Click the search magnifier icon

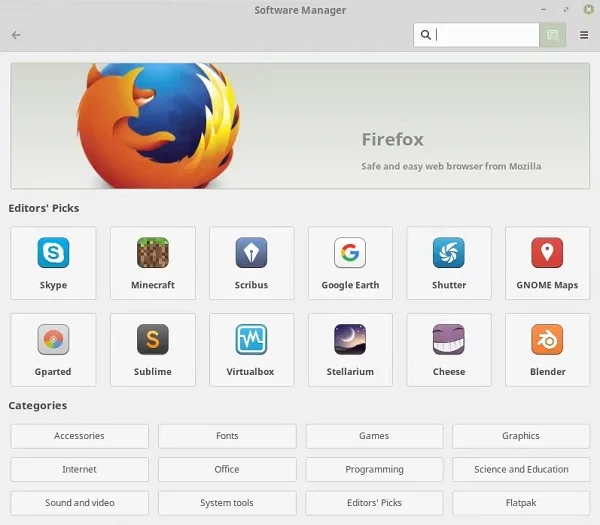pos(426,35)
